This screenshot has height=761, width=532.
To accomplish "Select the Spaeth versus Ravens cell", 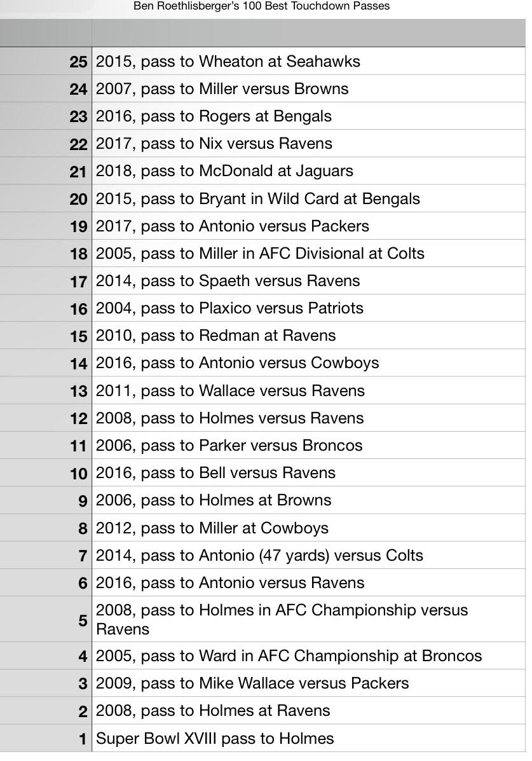I will [x=308, y=280].
